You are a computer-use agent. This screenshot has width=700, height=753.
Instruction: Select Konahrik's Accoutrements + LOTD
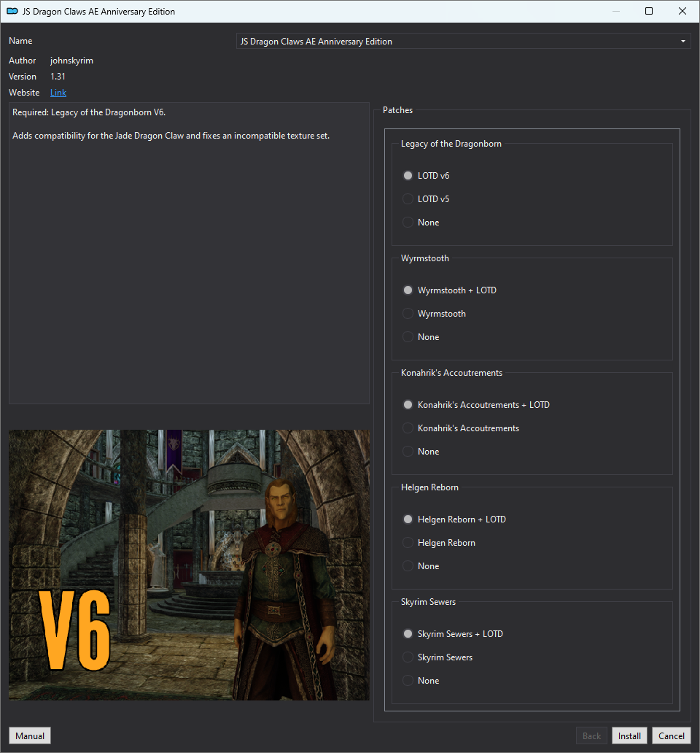pos(476,405)
